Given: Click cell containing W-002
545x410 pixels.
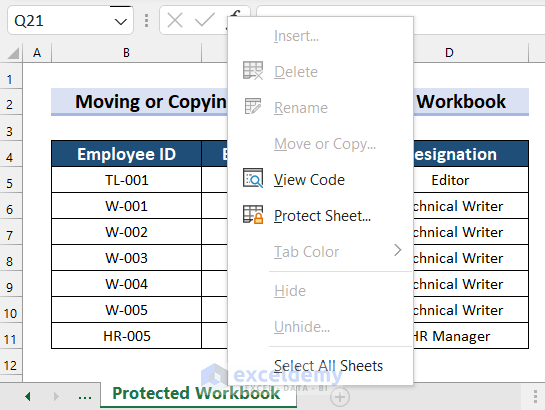Looking at the screenshot, I should 127,232.
